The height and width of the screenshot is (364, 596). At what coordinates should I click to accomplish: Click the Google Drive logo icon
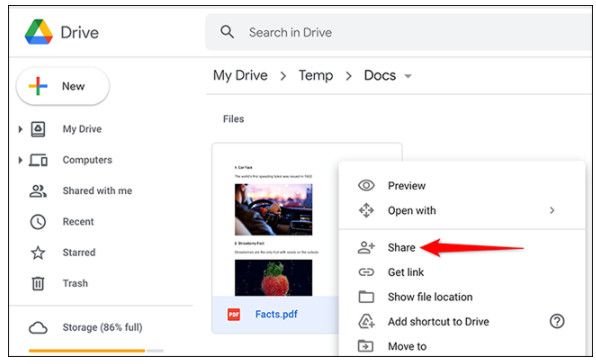point(38,32)
